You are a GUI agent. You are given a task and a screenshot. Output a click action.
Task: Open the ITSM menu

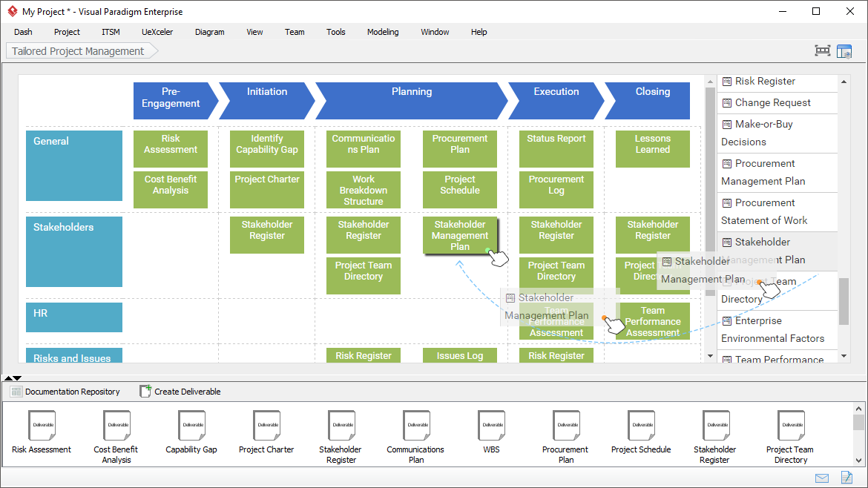pyautogui.click(x=111, y=32)
